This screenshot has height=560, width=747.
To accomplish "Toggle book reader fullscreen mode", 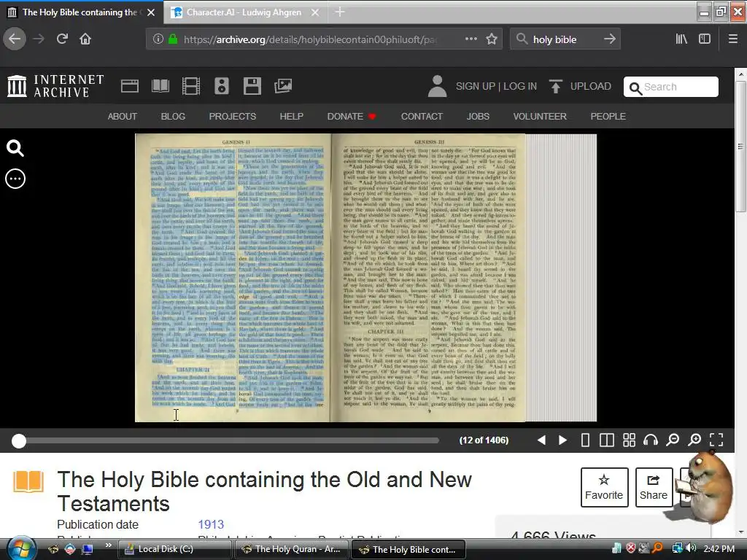I will click(x=716, y=440).
